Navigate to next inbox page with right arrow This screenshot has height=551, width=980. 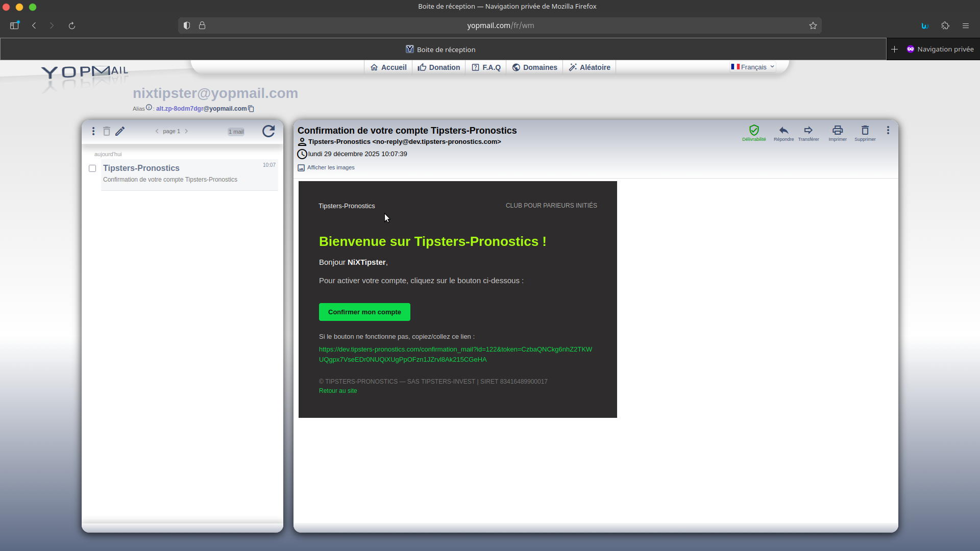click(x=187, y=131)
